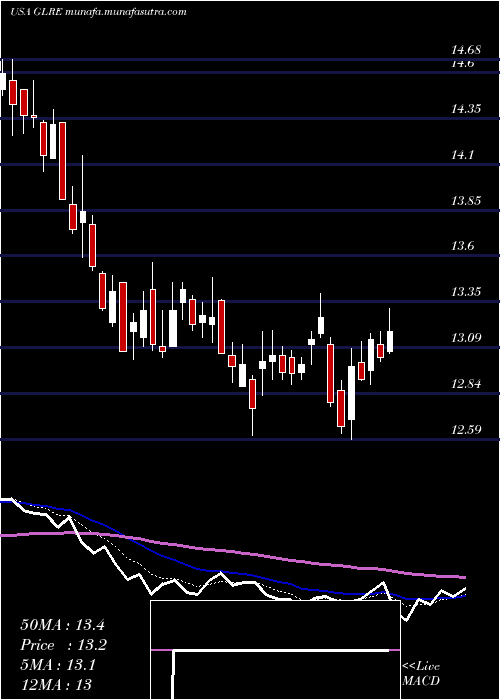Click the 14.1 price axis label
Viewport: 500px width, 700px height.
click(464, 155)
